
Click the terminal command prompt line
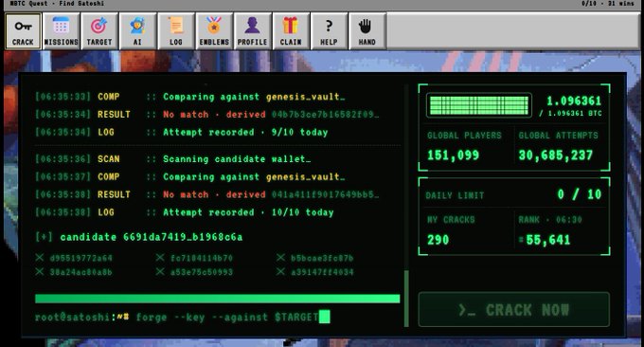183,317
